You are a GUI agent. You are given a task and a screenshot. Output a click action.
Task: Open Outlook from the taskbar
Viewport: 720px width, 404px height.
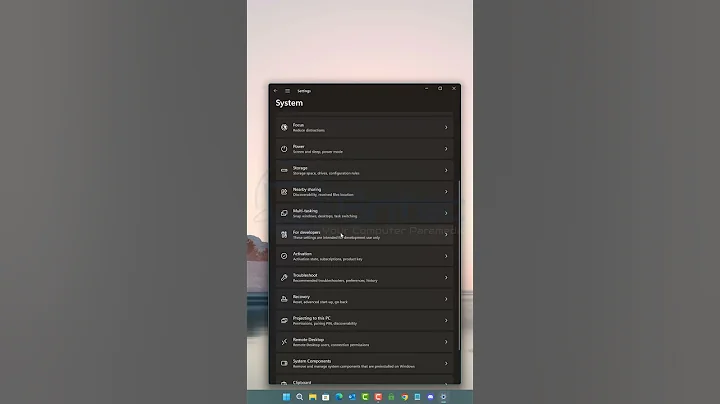click(352, 397)
